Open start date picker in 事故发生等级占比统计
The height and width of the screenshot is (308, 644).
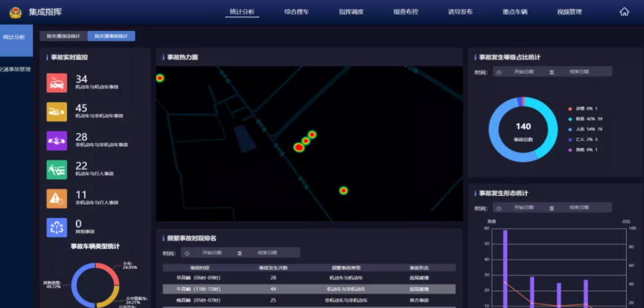click(x=522, y=72)
